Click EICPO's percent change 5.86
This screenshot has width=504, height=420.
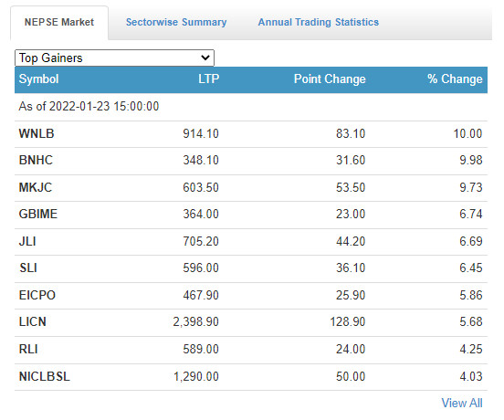pyautogui.click(x=471, y=295)
